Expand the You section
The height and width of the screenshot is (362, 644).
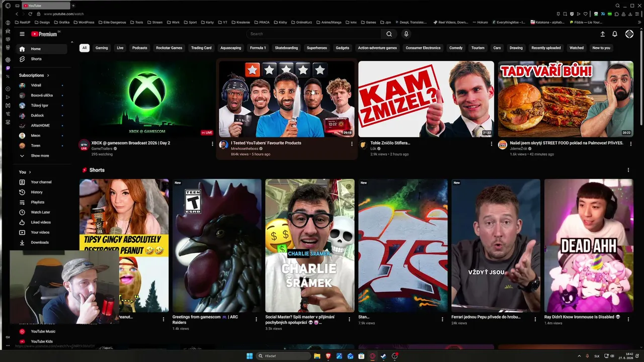tap(25, 172)
